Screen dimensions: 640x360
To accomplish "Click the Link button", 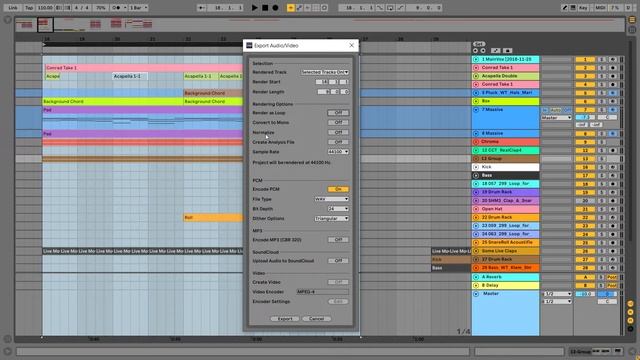I will click(x=13, y=8).
